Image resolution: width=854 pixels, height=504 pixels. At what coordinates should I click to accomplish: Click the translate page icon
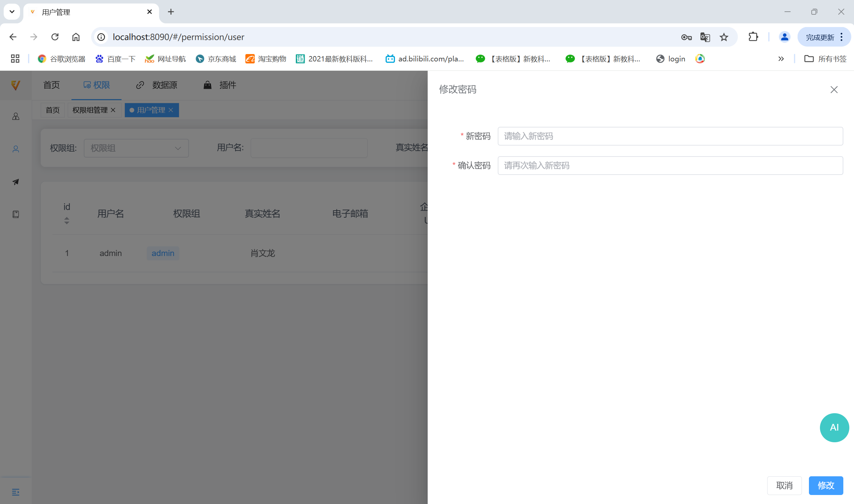(705, 37)
